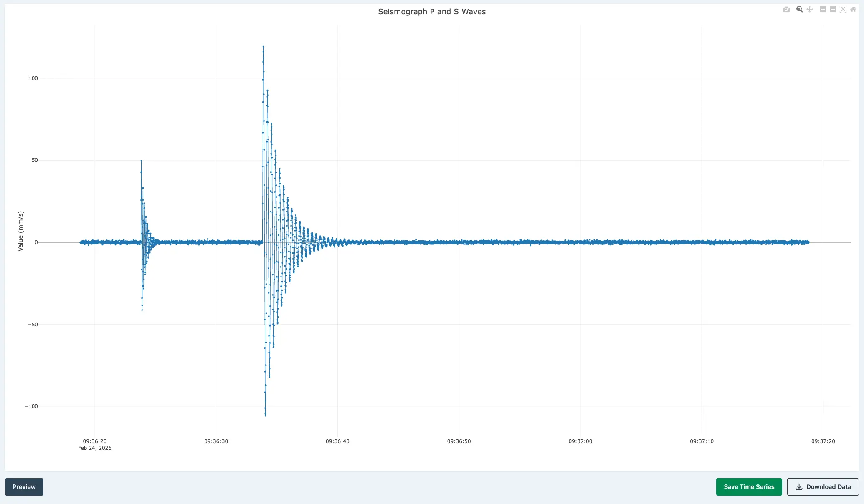Click the Feb 24, 2026 date label
This screenshot has width=864, height=504.
pos(94,448)
